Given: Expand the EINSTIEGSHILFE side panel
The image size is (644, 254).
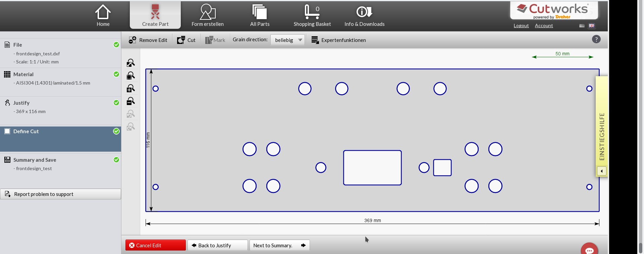Looking at the screenshot, I should tap(602, 126).
